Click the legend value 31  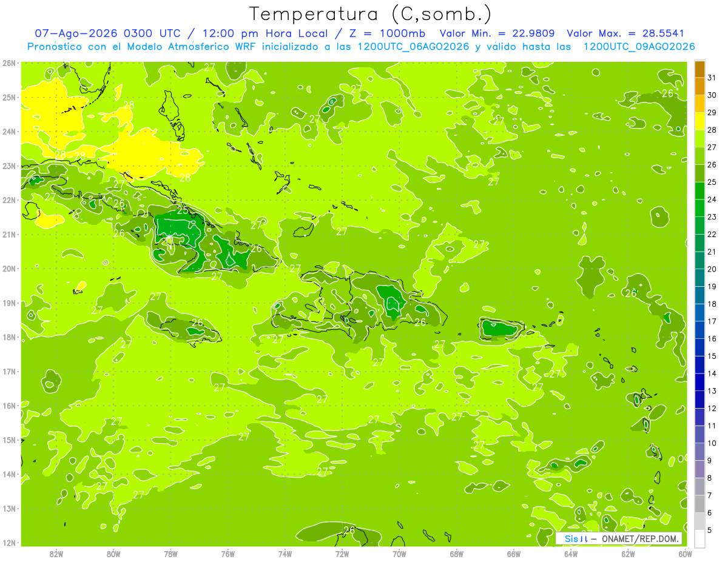pyautogui.click(x=712, y=78)
